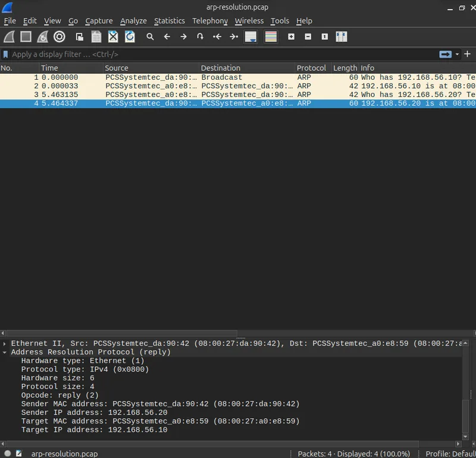Restart the current capture

(x=42, y=37)
